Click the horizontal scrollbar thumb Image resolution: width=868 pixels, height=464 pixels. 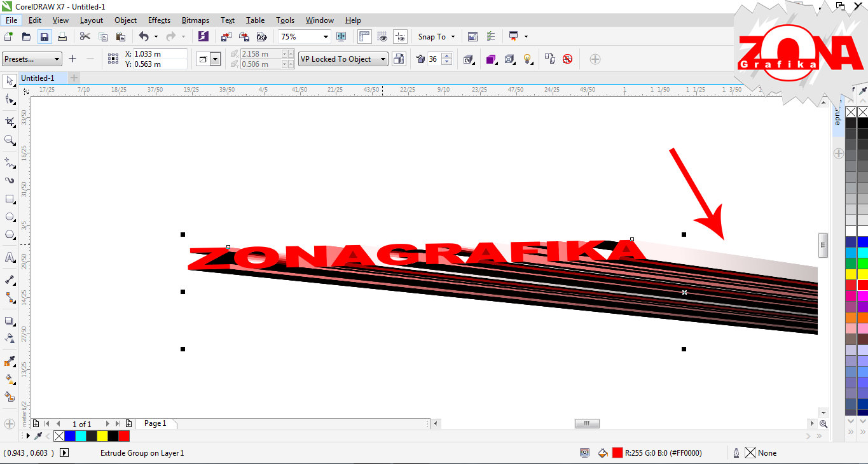[x=587, y=423]
